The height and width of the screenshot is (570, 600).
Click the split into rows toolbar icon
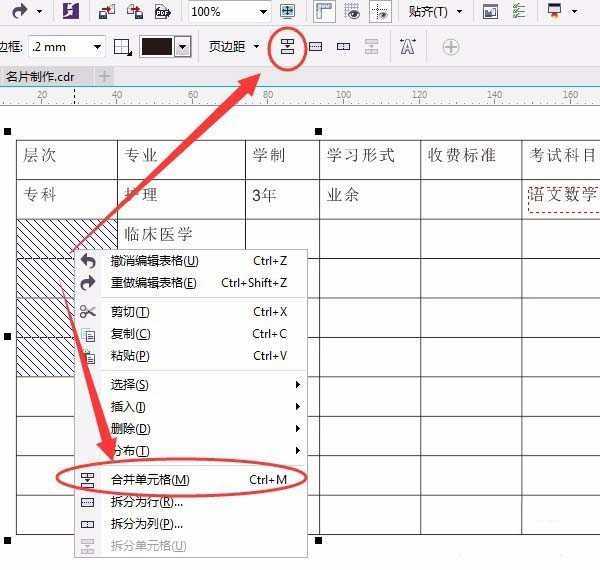315,47
